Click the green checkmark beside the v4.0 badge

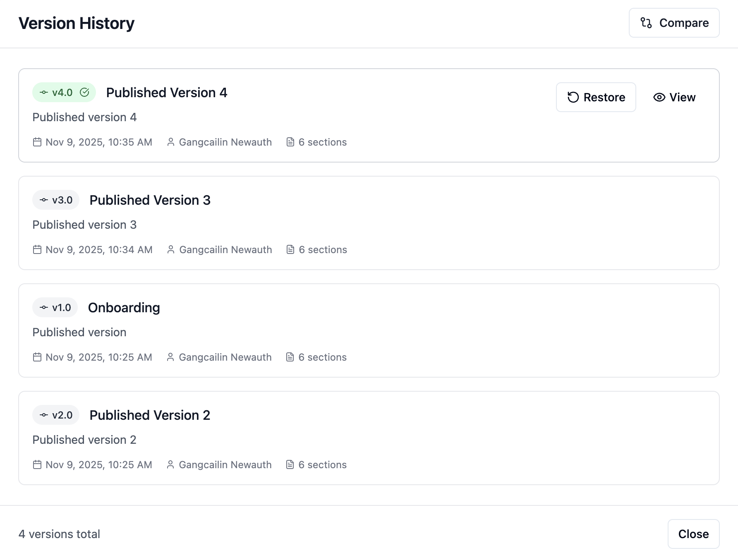(x=85, y=92)
